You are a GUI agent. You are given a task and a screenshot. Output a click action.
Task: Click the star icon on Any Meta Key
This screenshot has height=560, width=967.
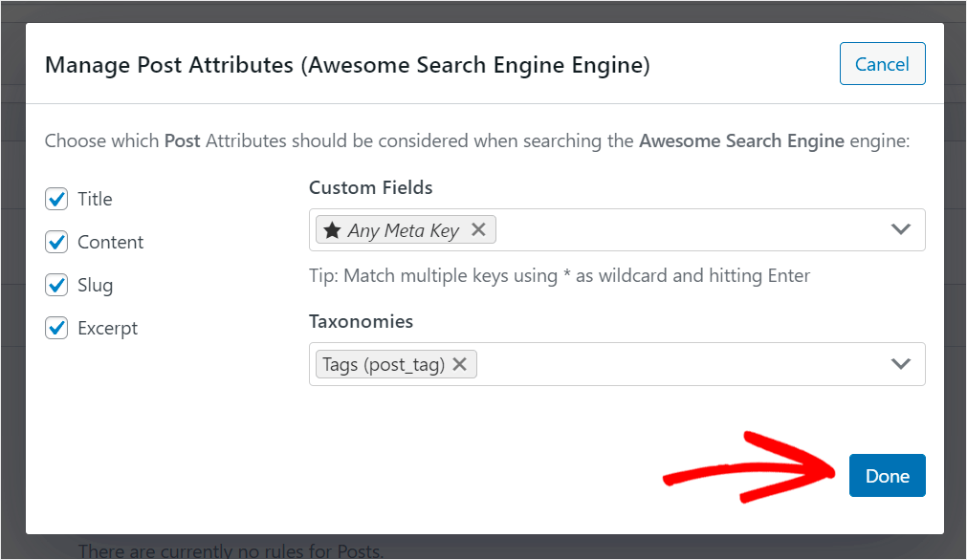332,230
